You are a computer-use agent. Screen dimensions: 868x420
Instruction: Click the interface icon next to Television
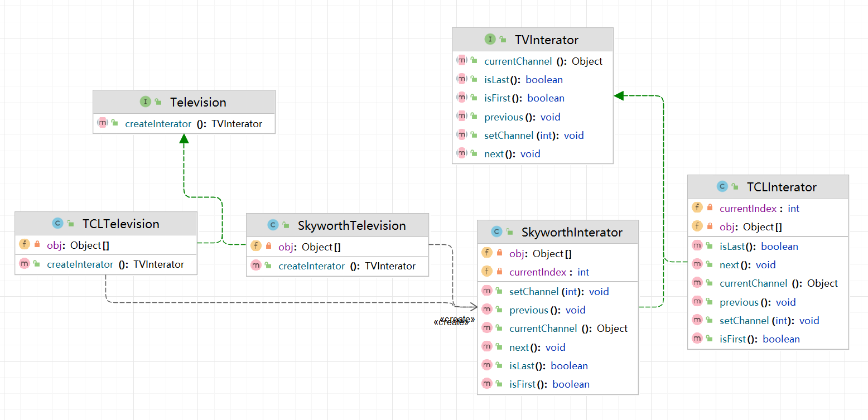click(x=145, y=102)
